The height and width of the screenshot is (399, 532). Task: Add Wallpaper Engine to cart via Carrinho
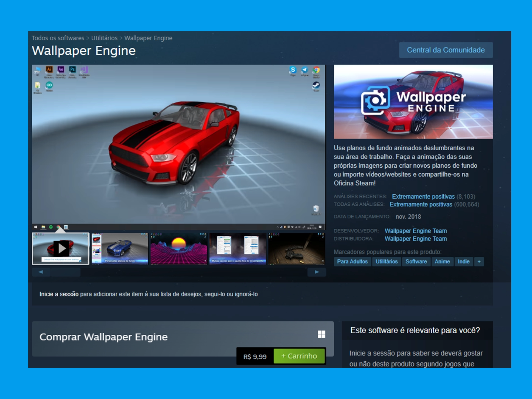pos(299,356)
